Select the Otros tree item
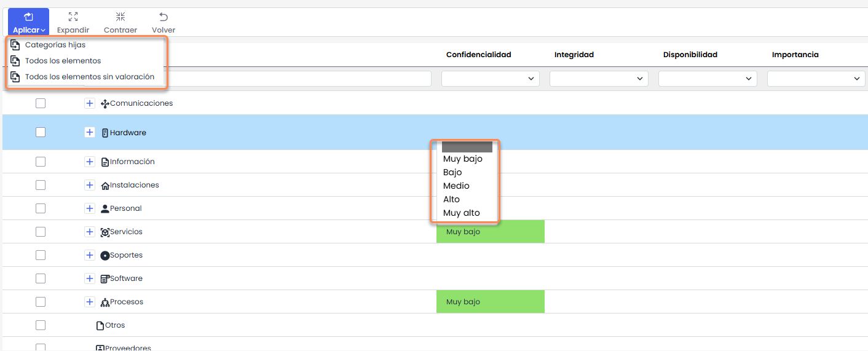Viewport: 868px width, 351px height. (x=115, y=325)
